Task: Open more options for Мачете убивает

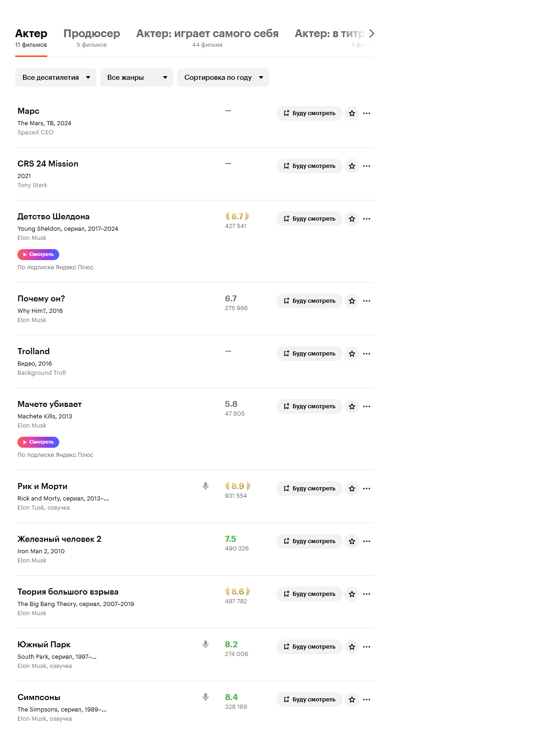Action: click(x=367, y=406)
